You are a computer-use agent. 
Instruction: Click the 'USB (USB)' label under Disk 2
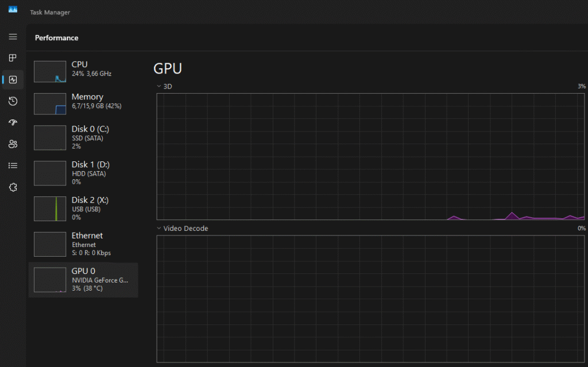pos(86,210)
